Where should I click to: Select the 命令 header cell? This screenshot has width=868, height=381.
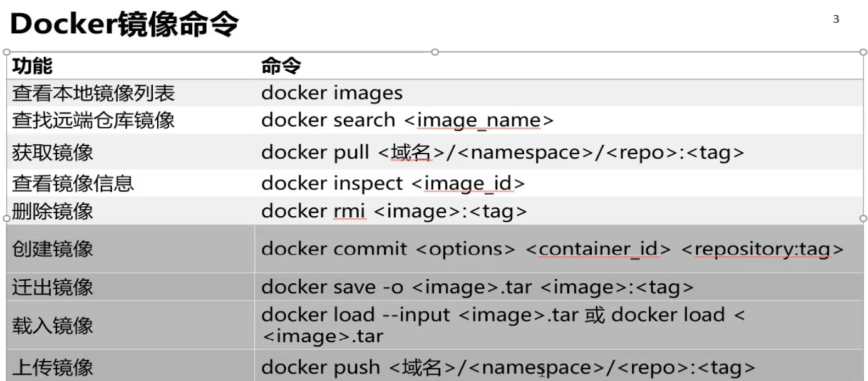pos(281,66)
